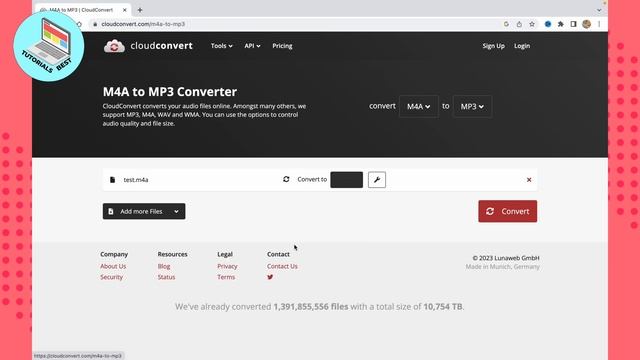Click the Add more Files button
The image size is (640, 360).
click(144, 211)
